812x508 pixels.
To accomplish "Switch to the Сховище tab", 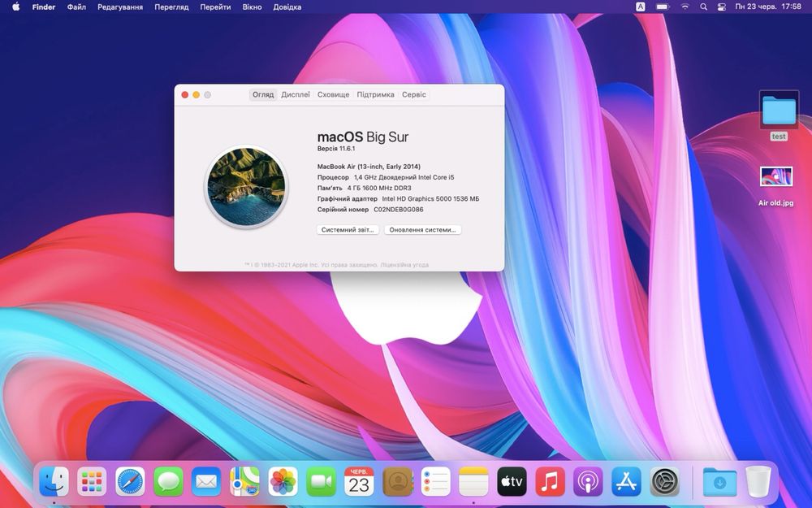I will (333, 94).
